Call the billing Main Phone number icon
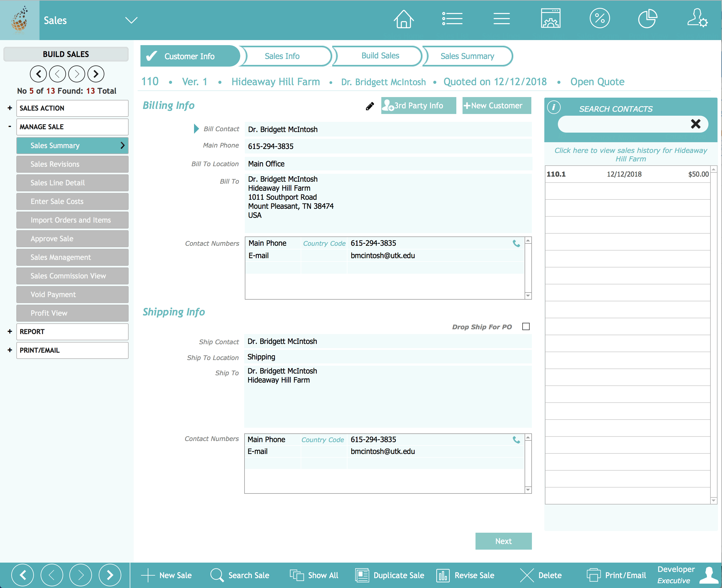Image resolution: width=722 pixels, height=588 pixels. [516, 243]
